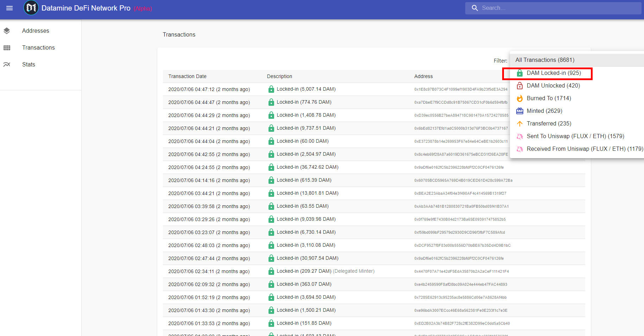Click the Transactions grid icon in sidebar
This screenshot has width=644, height=336.
(7, 48)
